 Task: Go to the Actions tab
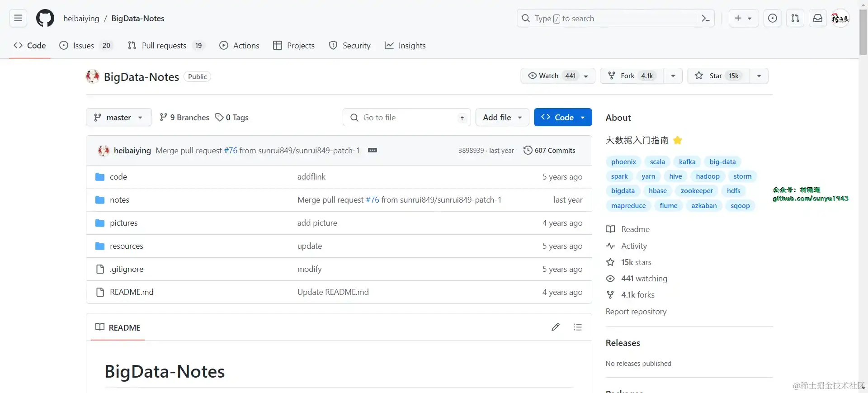(x=239, y=46)
